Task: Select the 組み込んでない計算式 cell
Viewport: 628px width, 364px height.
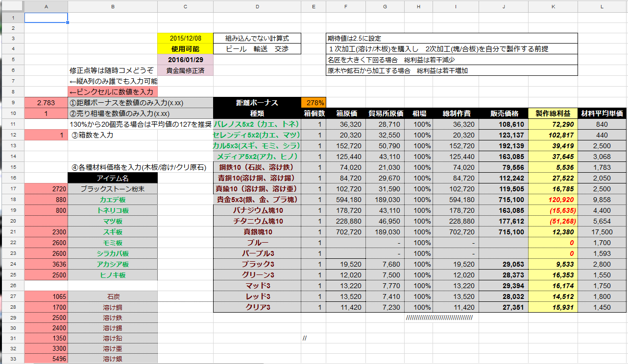Action: click(257, 38)
